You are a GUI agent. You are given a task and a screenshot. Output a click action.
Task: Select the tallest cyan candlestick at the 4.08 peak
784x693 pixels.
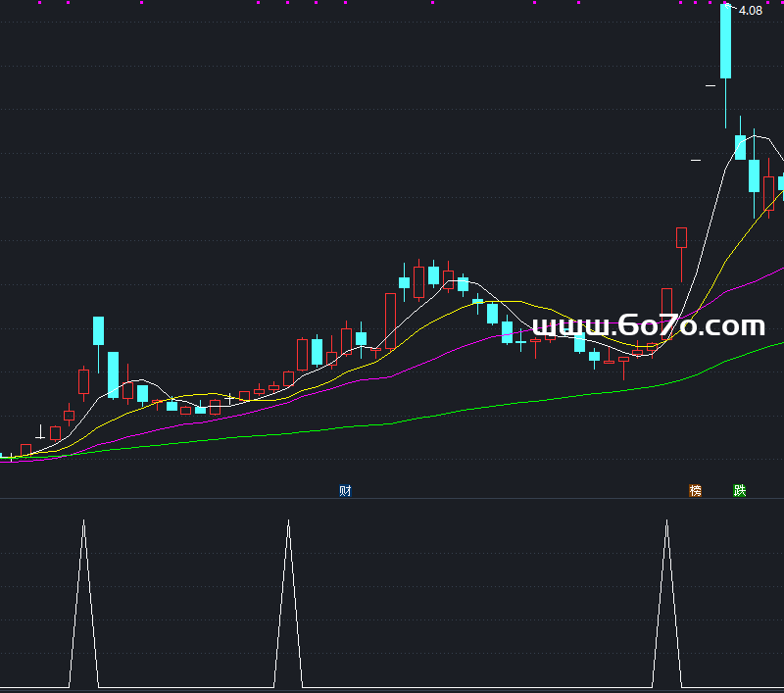(726, 41)
